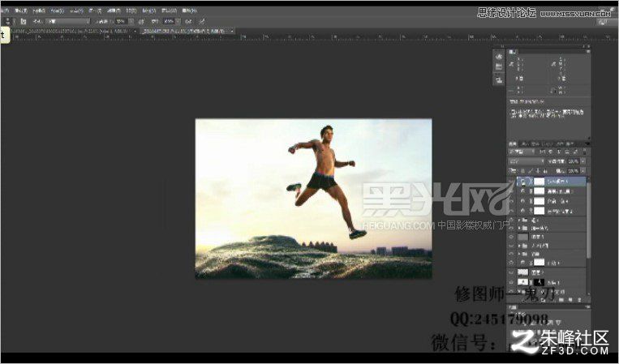Image resolution: width=619 pixels, height=364 pixels.
Task: Select the Info panel tab
Action: [x=513, y=52]
